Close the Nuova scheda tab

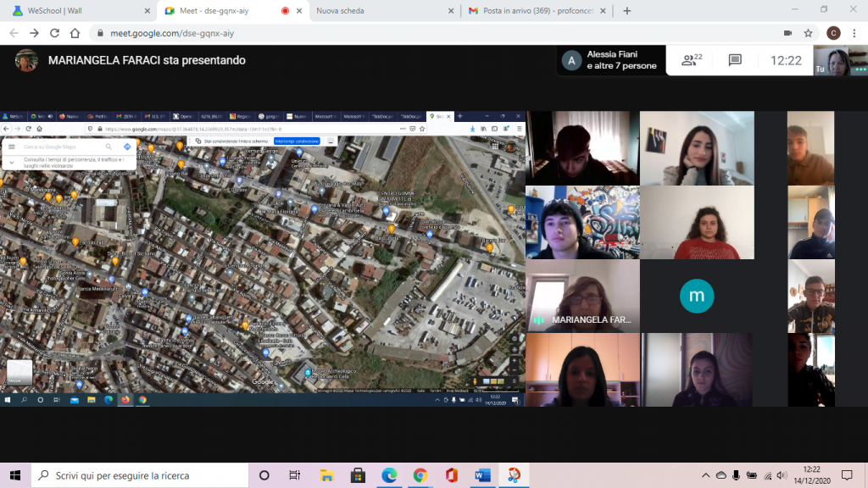(451, 10)
